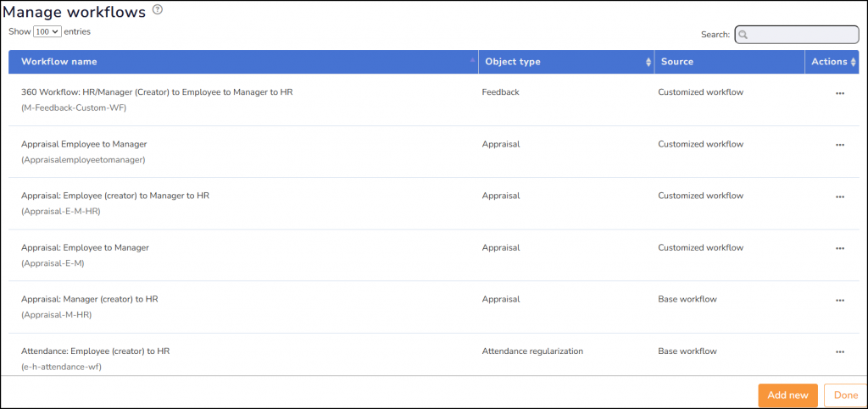Click the (e-h-attendance-wf) code text
This screenshot has width=868, height=409.
pos(61,367)
